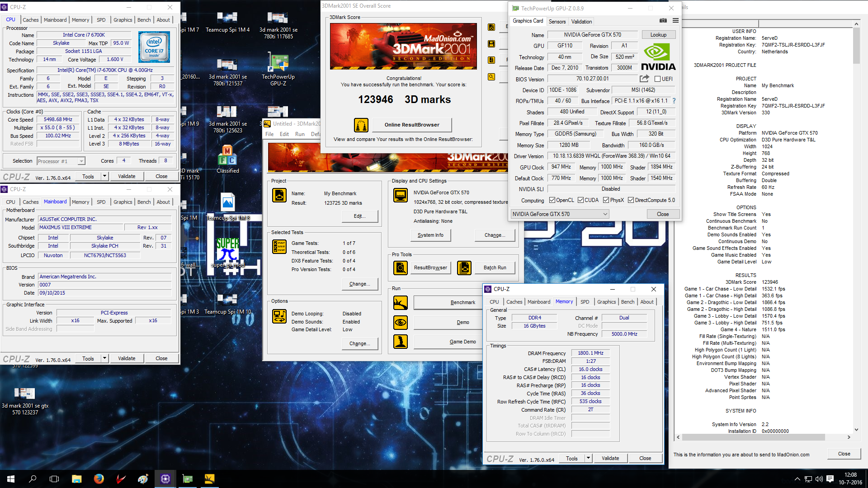Click the CPU-Z taskbar icon
Viewport: 868px width, 488px height.
[165, 479]
